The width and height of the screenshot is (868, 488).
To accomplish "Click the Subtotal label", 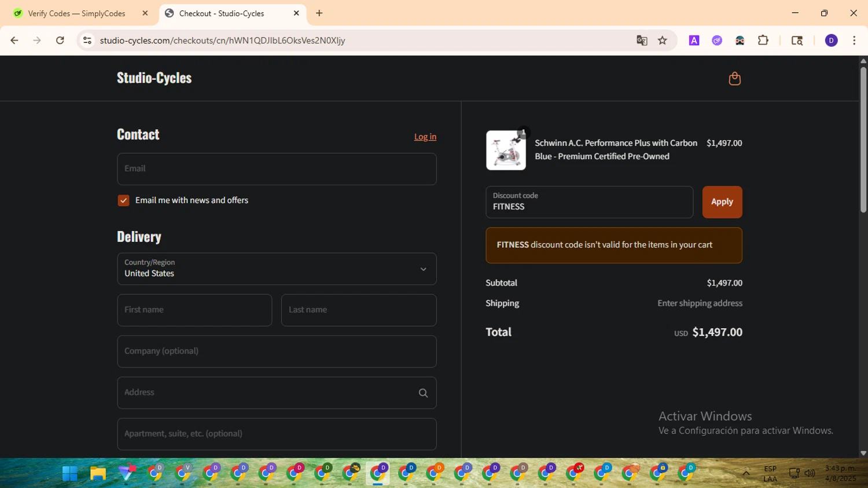I will (501, 283).
